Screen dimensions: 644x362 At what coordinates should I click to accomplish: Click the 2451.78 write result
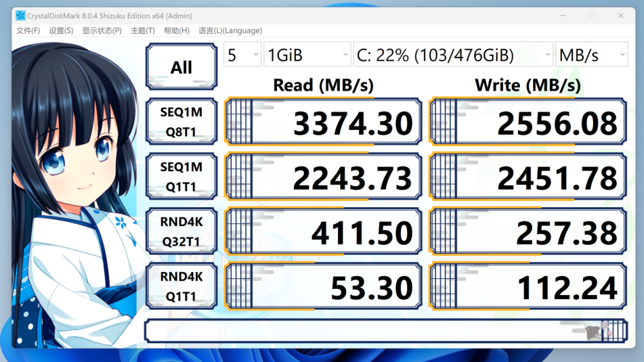[x=528, y=176]
